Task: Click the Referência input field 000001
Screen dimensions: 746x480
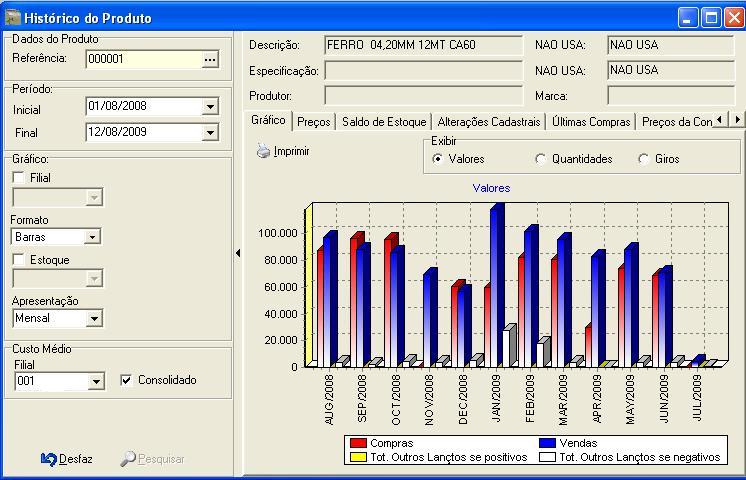Action: (144, 59)
